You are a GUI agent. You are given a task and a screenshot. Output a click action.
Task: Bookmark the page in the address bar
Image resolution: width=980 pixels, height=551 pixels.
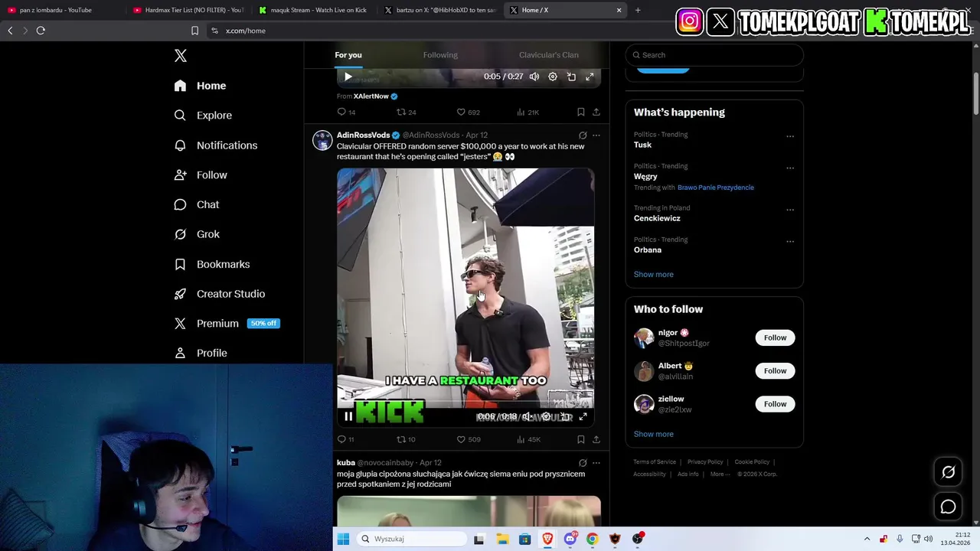[194, 31]
